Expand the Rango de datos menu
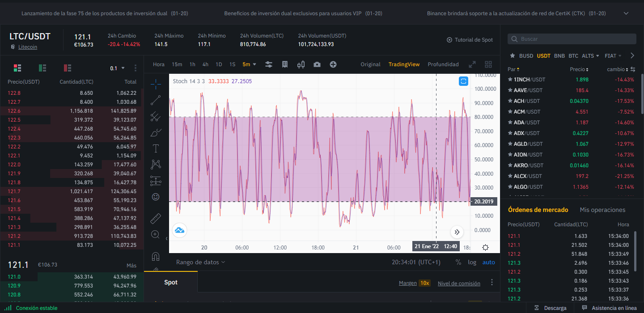The height and width of the screenshot is (313, 644). tap(200, 262)
